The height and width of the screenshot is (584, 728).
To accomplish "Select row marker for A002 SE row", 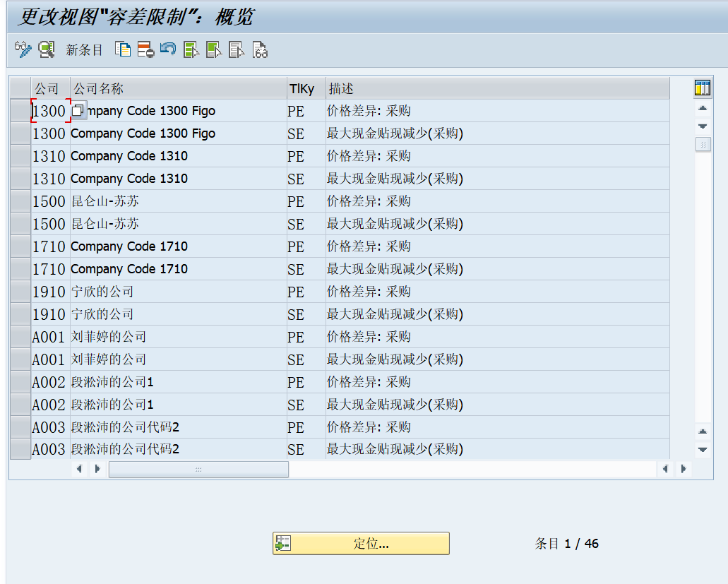I will click(20, 405).
